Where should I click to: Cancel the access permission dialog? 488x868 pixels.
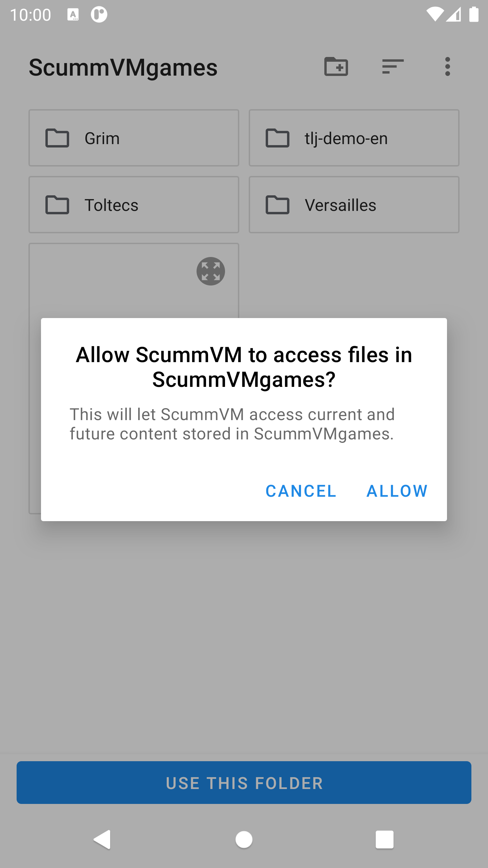(301, 491)
